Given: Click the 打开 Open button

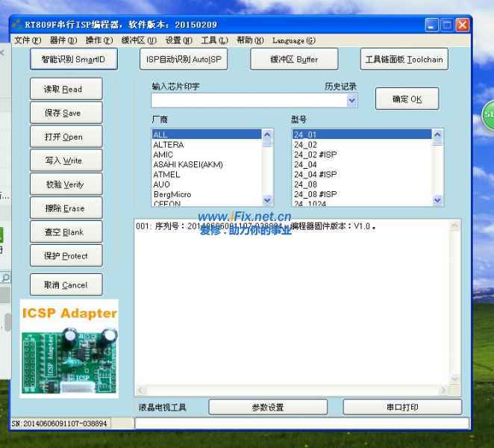Looking at the screenshot, I should (x=66, y=137).
